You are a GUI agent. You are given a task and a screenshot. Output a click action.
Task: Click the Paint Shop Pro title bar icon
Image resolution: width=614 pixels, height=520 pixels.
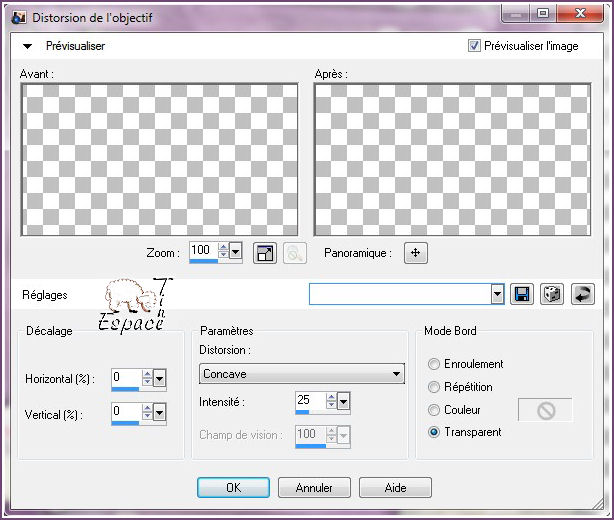[x=18, y=18]
